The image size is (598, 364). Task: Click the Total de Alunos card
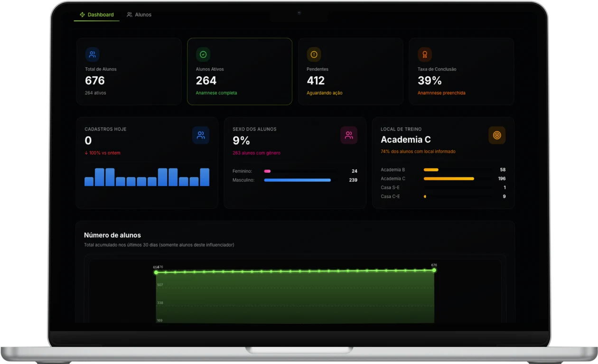pos(129,71)
